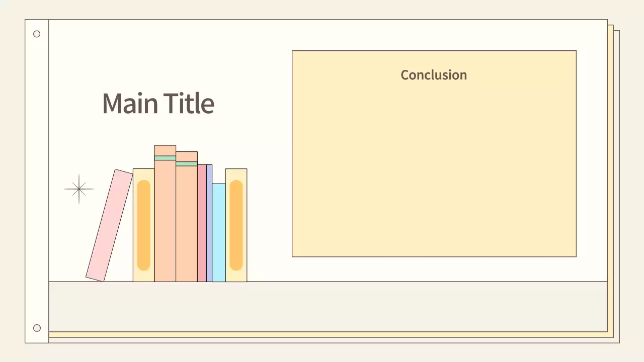Select the shorter orange book
Screen dimensions: 644x362
pyautogui.click(x=187, y=224)
